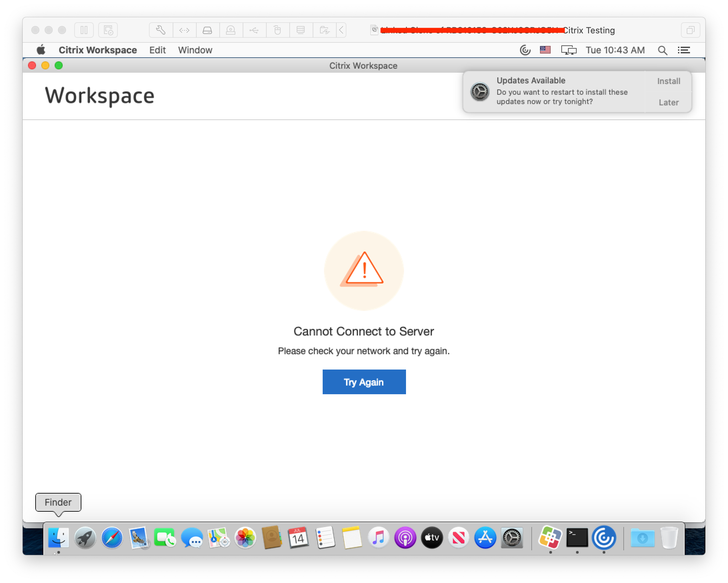Open FaceTime from the Dock
Image resolution: width=728 pixels, height=583 pixels.
(x=165, y=537)
